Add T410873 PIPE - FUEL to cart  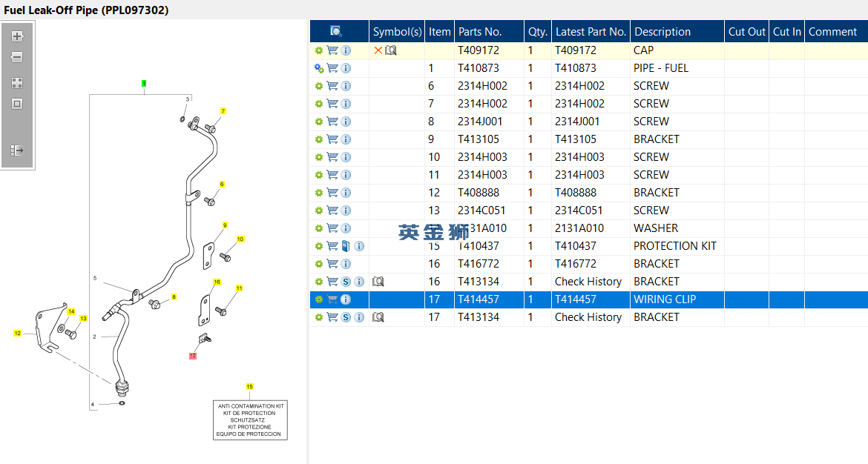[x=332, y=68]
